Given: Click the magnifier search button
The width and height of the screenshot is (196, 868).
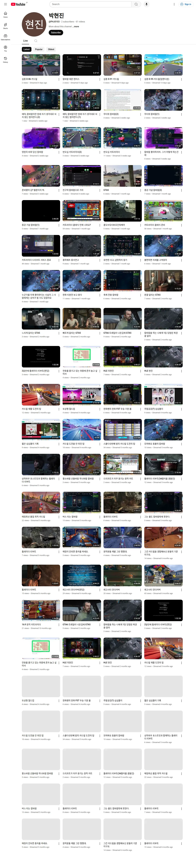Looking at the screenshot, I should [136, 4].
